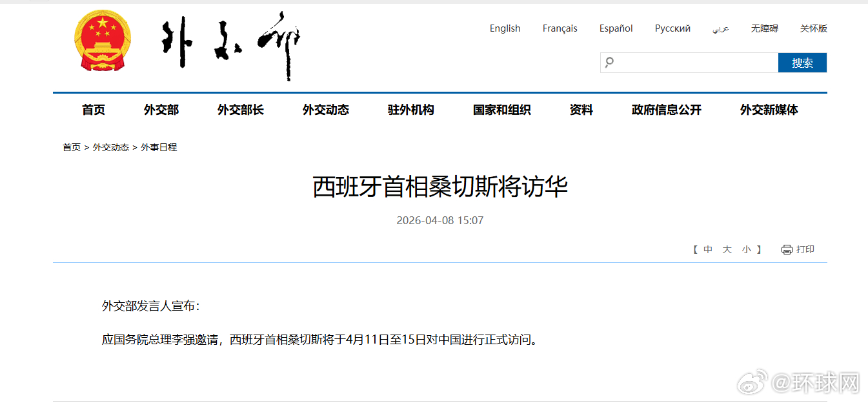This screenshot has height=403, width=868.
Task: Open the 无障碍 accessibility page
Action: [764, 28]
